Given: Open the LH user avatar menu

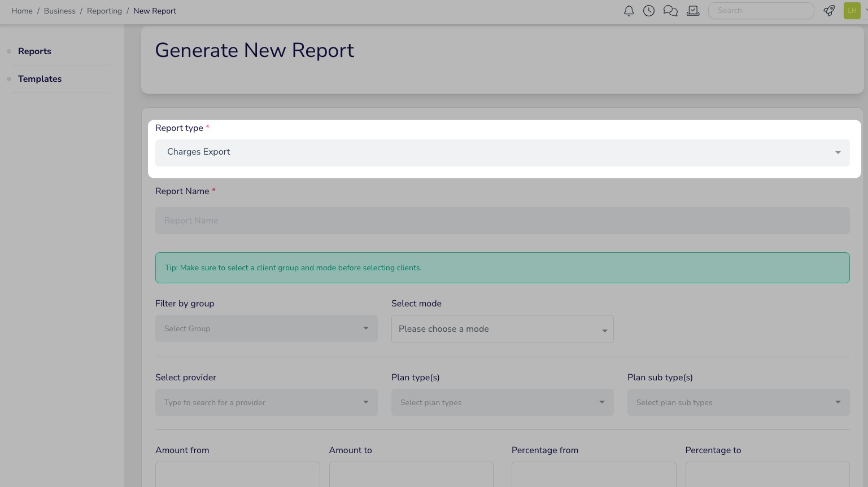Looking at the screenshot, I should tap(852, 11).
